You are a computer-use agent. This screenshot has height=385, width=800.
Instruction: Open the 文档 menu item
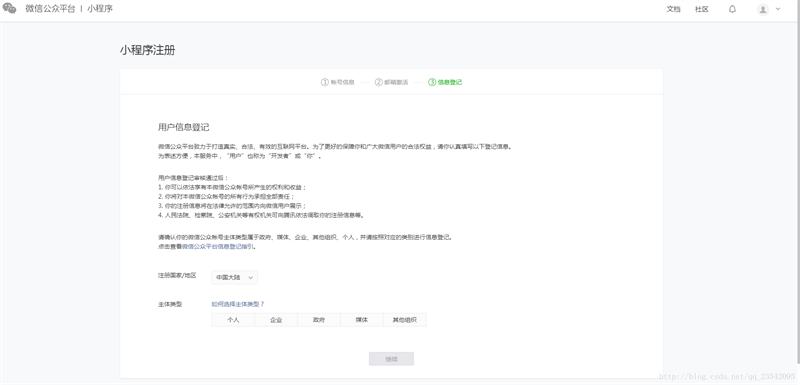[x=673, y=9]
